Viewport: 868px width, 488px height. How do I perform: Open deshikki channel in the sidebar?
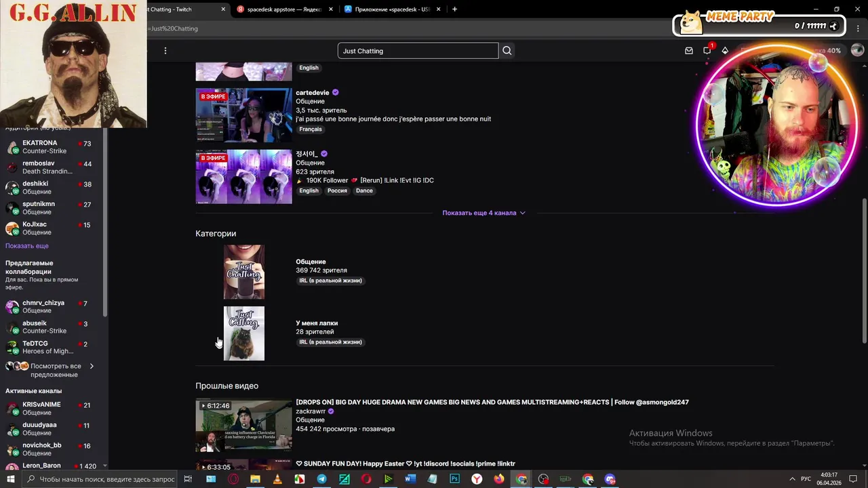pos(53,188)
